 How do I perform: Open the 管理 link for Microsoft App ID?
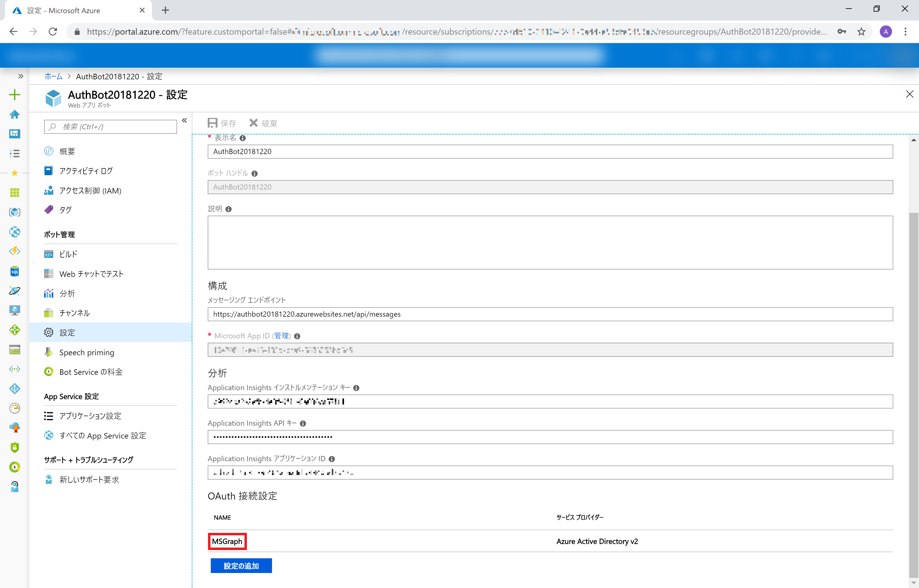282,336
